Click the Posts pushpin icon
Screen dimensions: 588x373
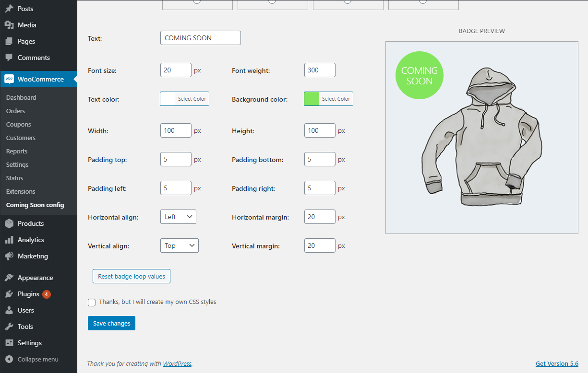9,9
